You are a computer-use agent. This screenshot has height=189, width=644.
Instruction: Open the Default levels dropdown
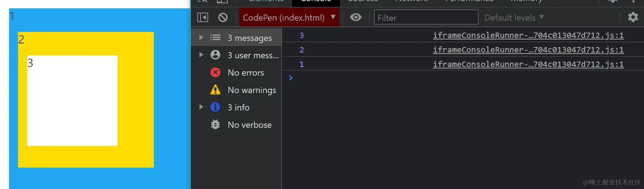pos(514,17)
